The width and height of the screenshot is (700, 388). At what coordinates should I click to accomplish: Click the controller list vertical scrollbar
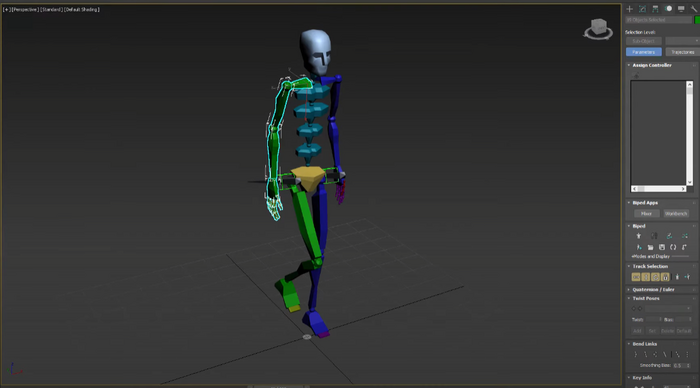[690, 133]
